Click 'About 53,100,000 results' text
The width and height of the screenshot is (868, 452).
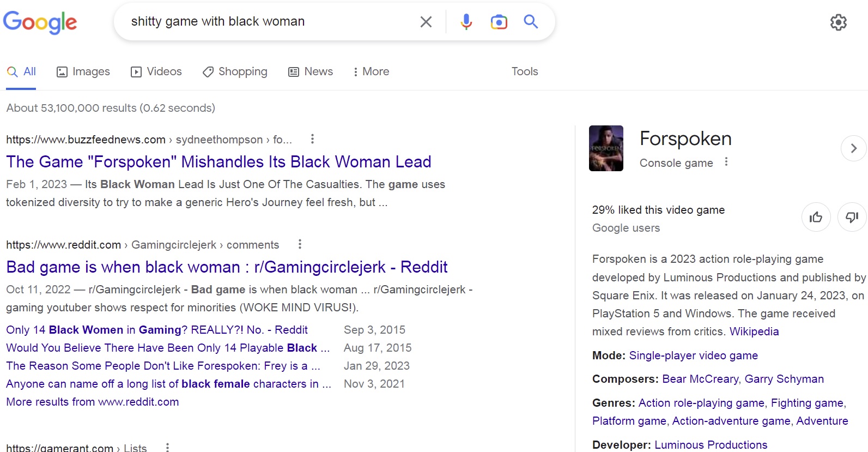pyautogui.click(x=111, y=108)
